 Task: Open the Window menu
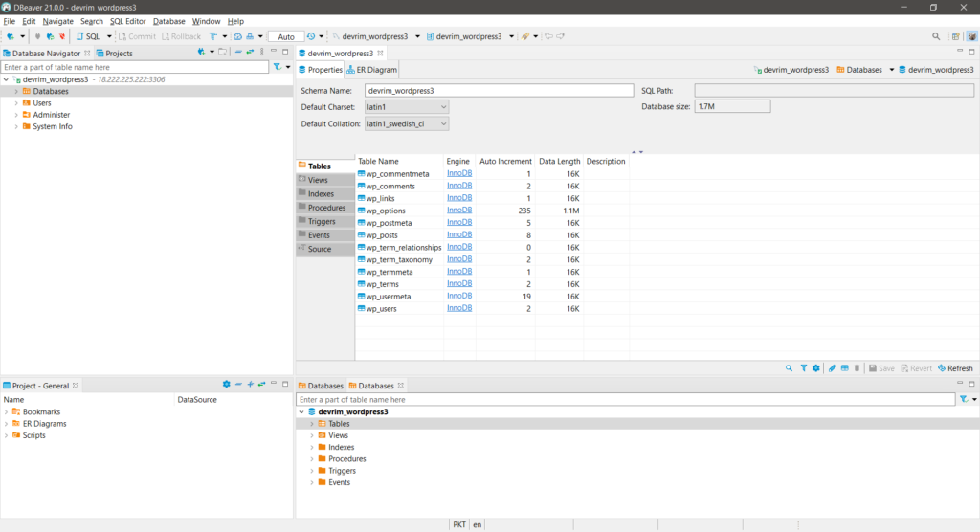coord(207,21)
